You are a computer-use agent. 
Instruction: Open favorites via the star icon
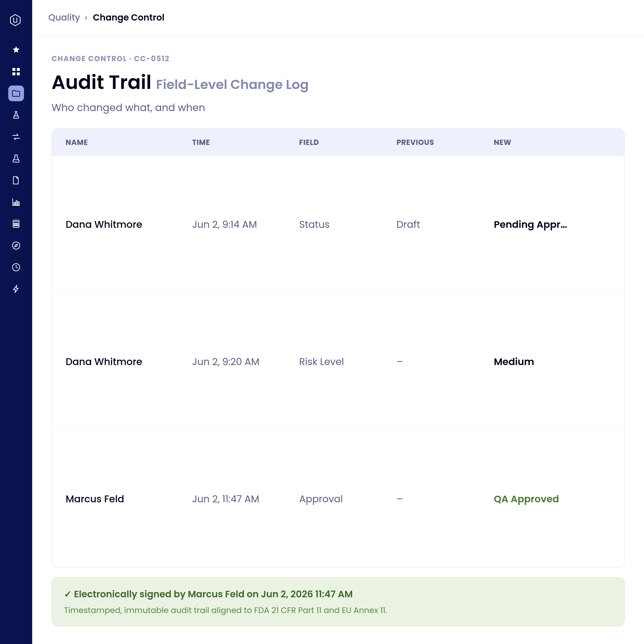(16, 50)
